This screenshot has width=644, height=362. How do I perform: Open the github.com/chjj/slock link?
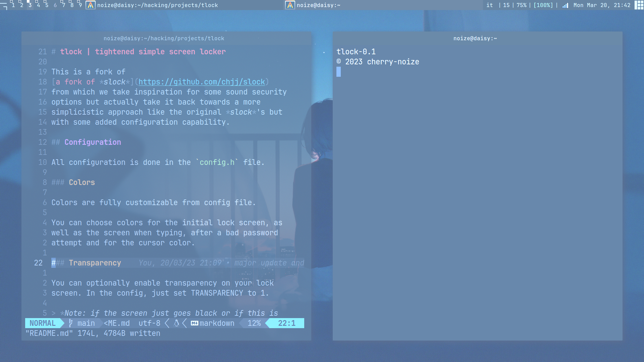click(202, 82)
